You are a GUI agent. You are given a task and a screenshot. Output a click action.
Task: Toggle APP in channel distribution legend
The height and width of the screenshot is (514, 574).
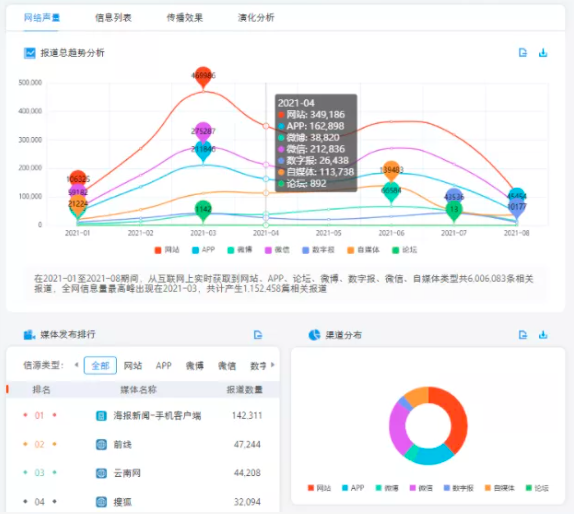(353, 488)
